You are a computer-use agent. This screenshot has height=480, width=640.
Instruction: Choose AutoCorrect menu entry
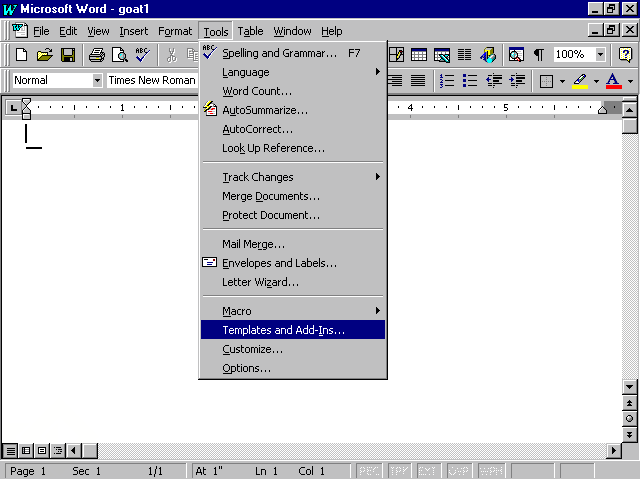293,129
